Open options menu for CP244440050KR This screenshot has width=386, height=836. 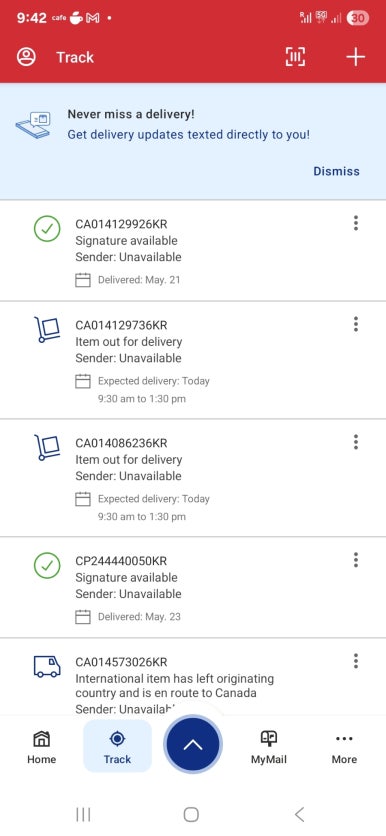pyautogui.click(x=356, y=560)
